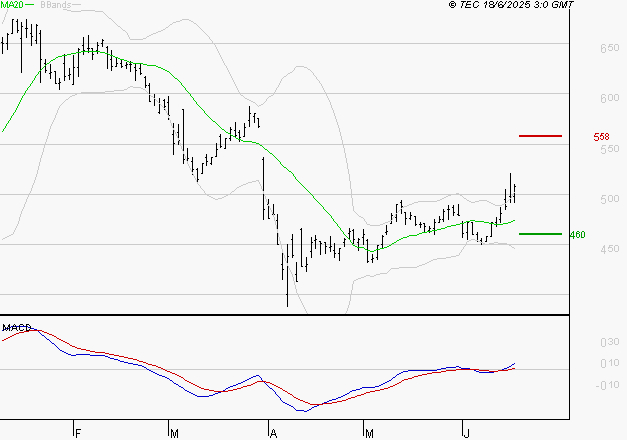Select the J month marker on timeline
The image size is (627, 440).
(x=466, y=434)
